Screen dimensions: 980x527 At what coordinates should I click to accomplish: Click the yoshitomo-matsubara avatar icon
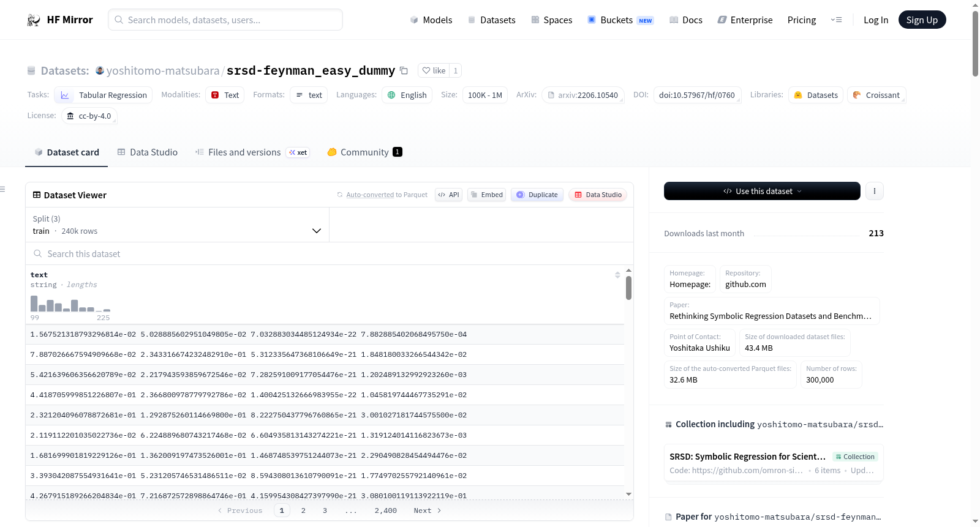100,70
